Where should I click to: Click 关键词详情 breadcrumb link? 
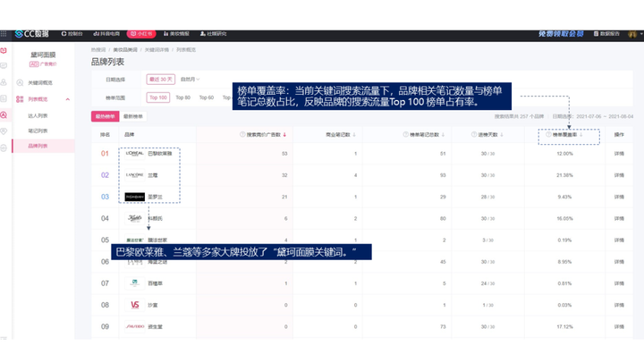(x=157, y=50)
